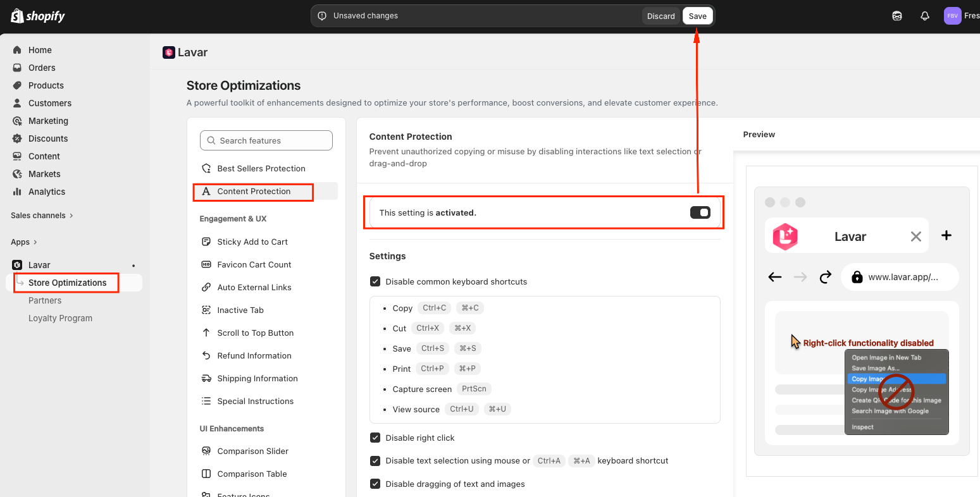Click the Favicon Cart Count icon

click(206, 264)
